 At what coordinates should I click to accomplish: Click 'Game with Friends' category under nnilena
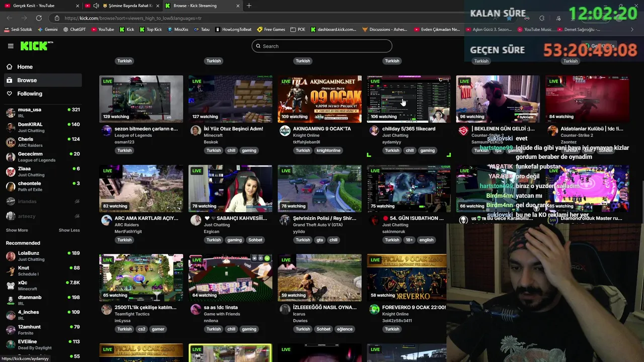pyautogui.click(x=222, y=314)
